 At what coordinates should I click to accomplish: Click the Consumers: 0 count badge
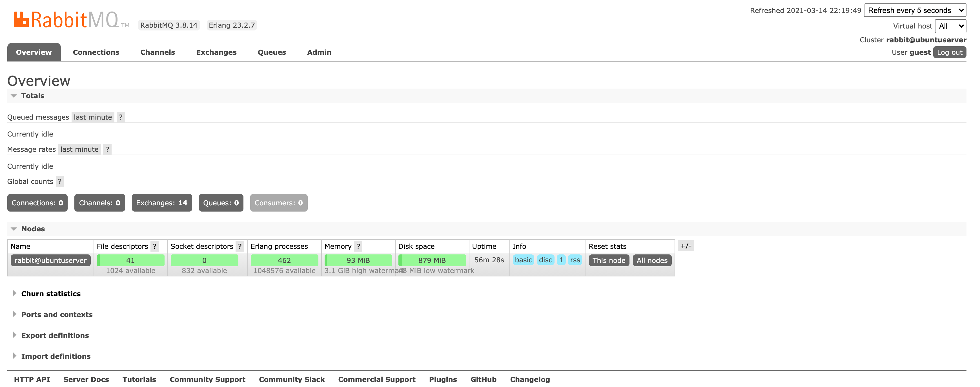(x=279, y=203)
